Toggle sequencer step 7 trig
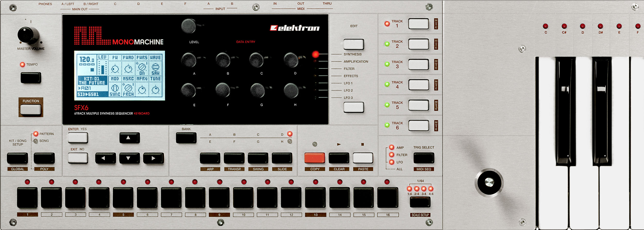This screenshot has width=644, height=230. [x=171, y=198]
